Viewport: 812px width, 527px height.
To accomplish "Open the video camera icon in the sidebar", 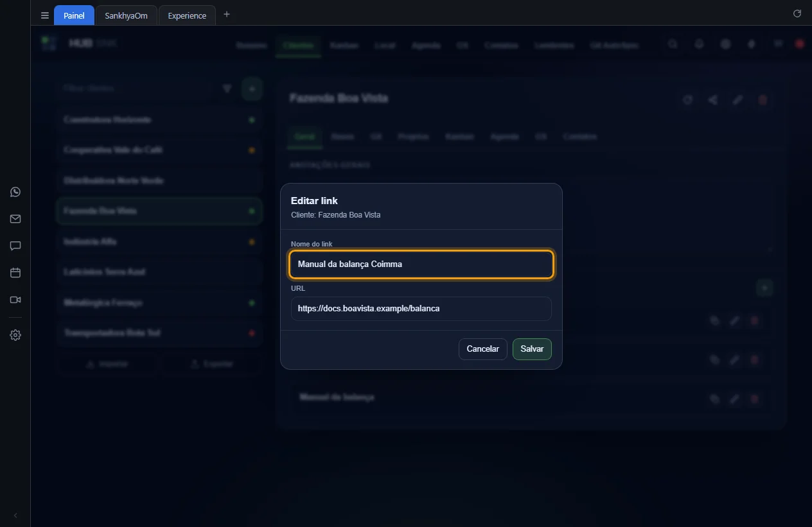I will 15,300.
